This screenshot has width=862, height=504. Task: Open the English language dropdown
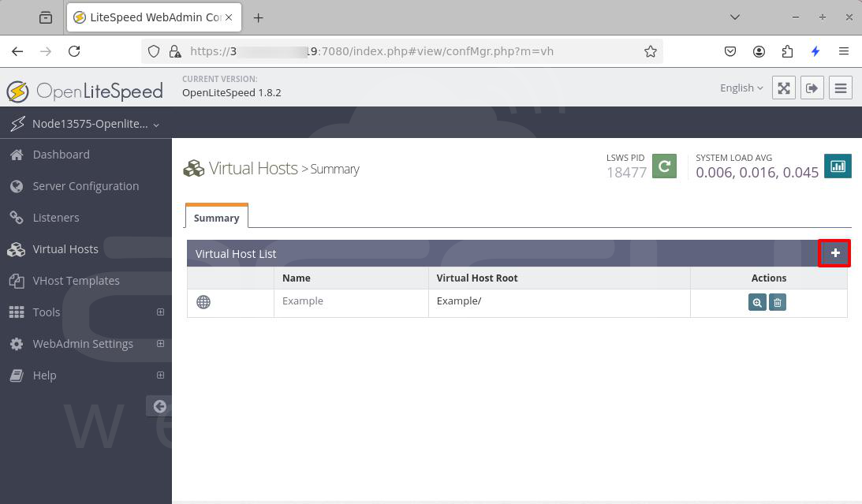point(741,88)
